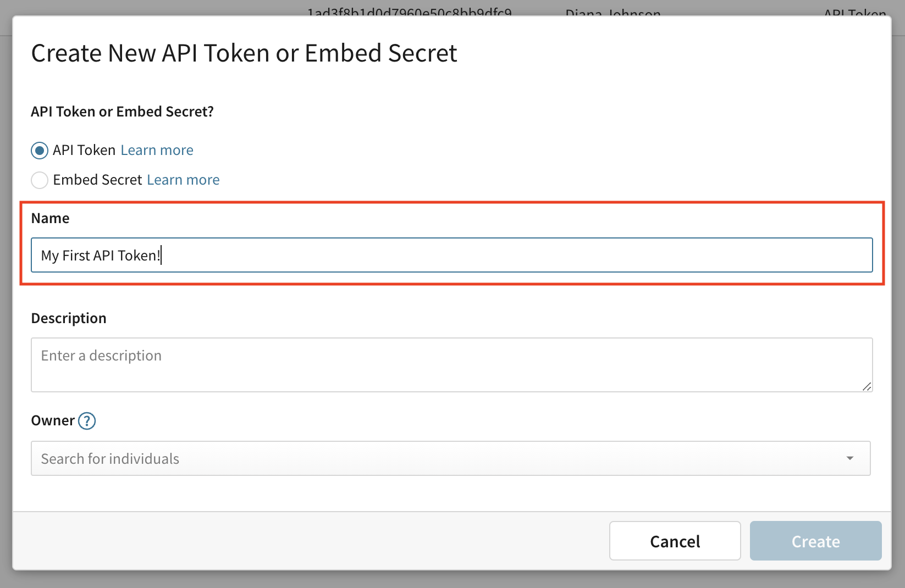The width and height of the screenshot is (905, 588).
Task: Open Learn more link beside API Token
Action: click(157, 151)
